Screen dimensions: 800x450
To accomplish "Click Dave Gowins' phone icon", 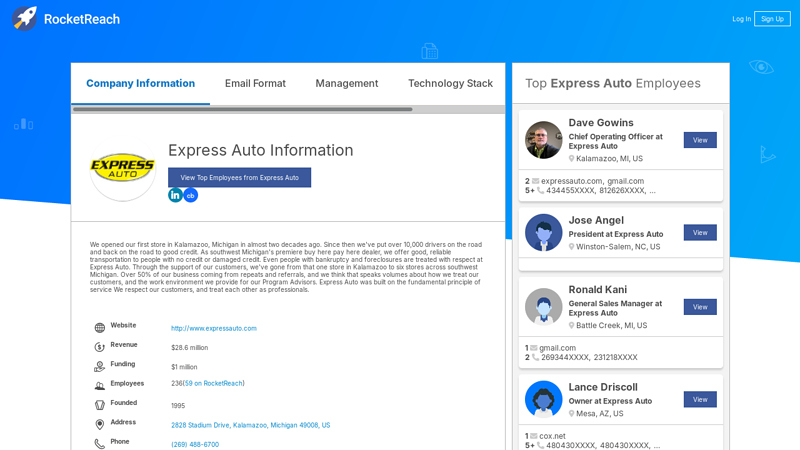I will 540,190.
